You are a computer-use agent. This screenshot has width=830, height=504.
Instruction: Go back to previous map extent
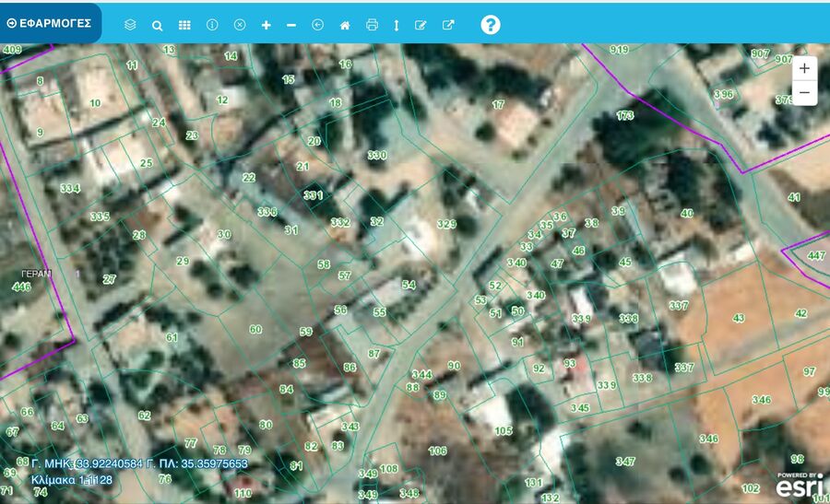click(318, 25)
